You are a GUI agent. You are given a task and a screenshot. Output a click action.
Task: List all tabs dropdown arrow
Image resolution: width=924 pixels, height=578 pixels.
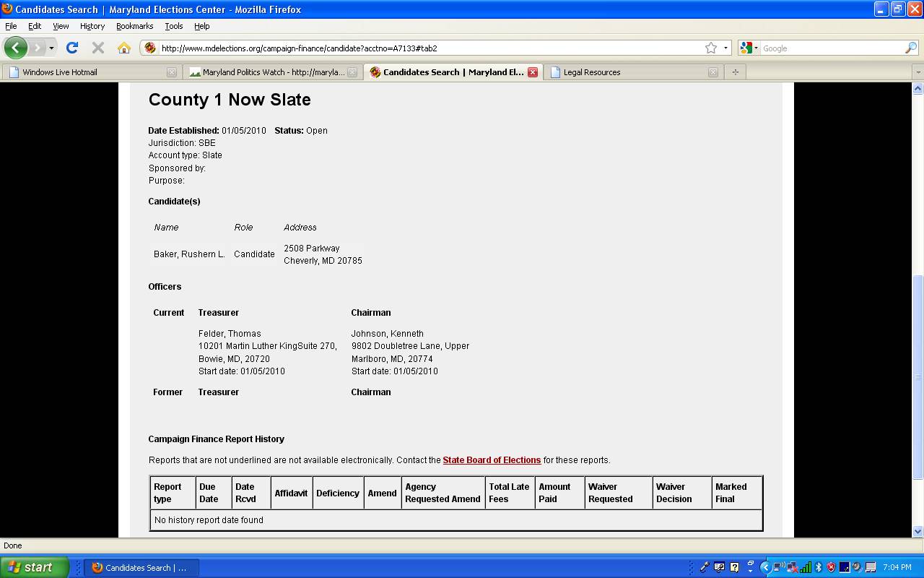pos(918,72)
